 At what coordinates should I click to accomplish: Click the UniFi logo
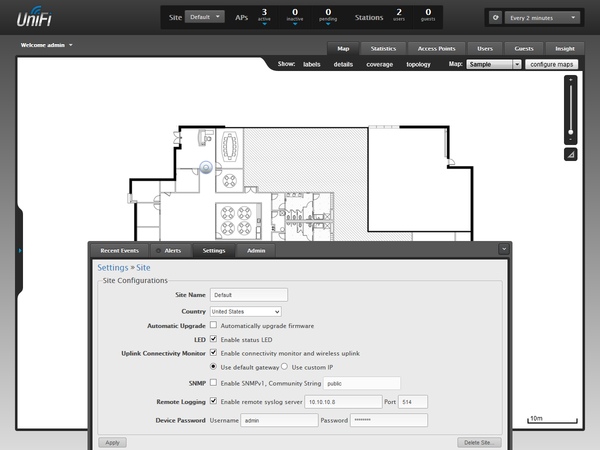(x=34, y=17)
